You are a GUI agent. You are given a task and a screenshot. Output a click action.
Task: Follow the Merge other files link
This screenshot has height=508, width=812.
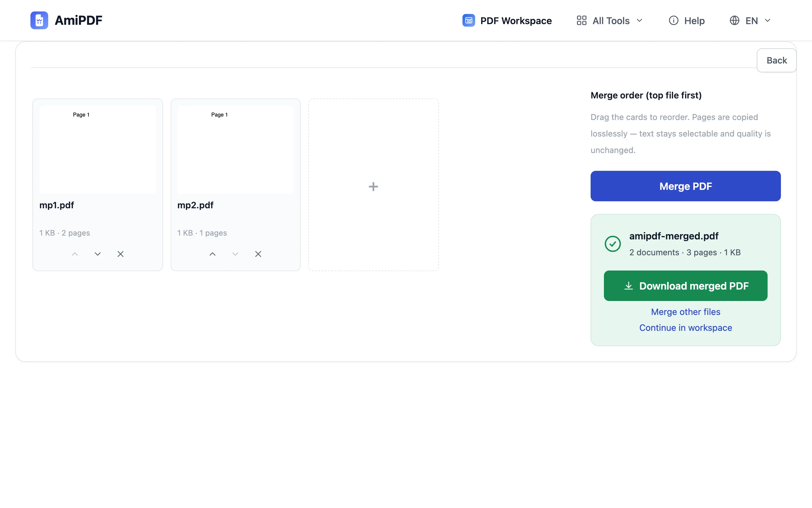(685, 312)
